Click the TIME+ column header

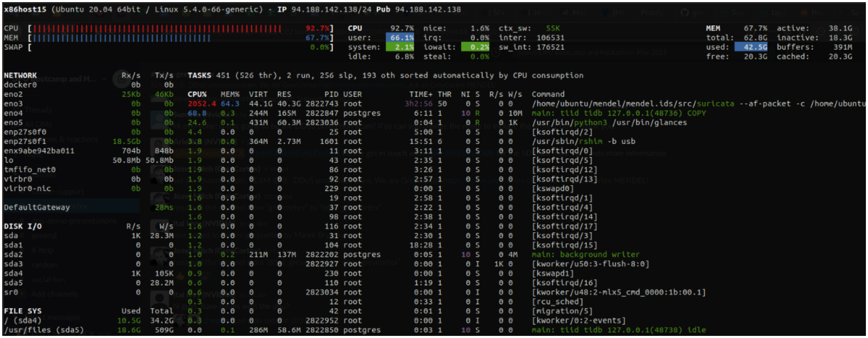coord(421,94)
